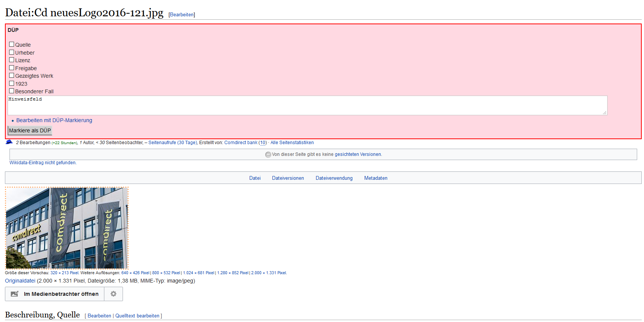Screen dimensions: 644x322
Task: Jump to Dateiverwendung section
Action: click(334, 178)
